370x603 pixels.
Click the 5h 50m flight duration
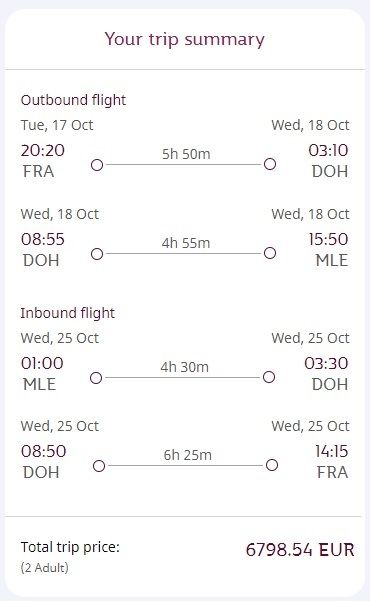(x=186, y=154)
